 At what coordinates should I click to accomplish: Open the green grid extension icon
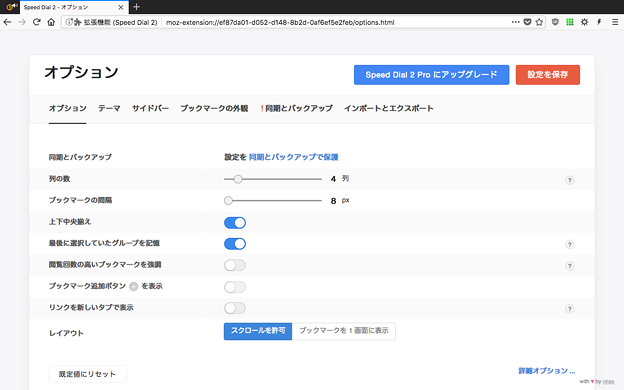tap(570, 22)
